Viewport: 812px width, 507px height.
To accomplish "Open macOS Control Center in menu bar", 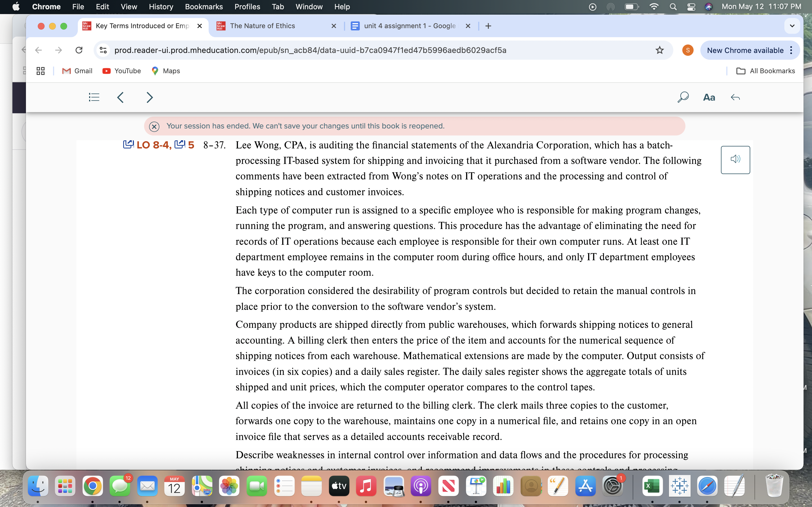I will point(691,7).
